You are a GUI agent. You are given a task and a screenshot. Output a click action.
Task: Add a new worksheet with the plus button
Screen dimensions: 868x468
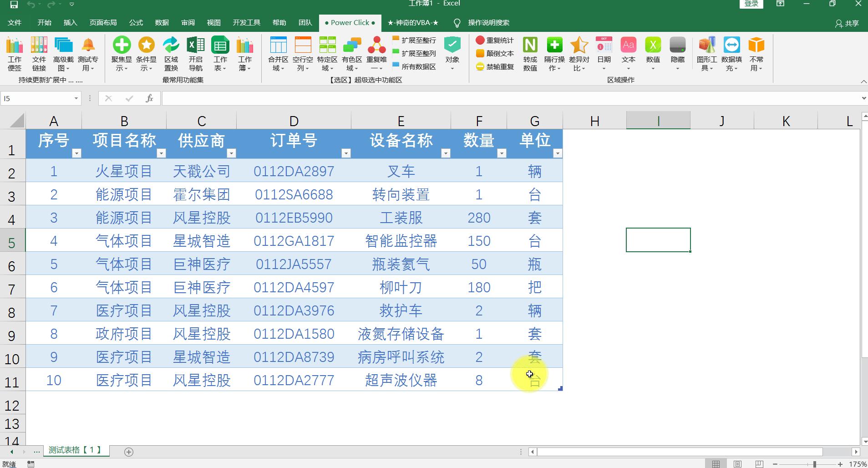click(128, 452)
